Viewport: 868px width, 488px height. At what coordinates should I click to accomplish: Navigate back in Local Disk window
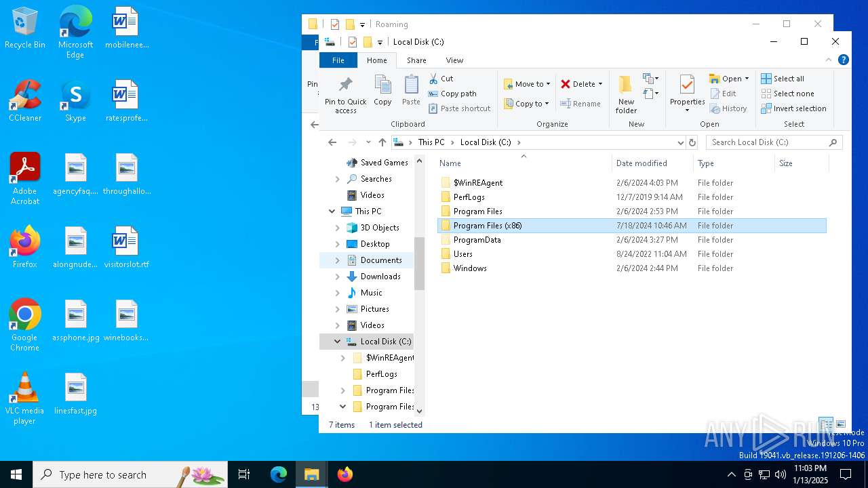click(332, 142)
